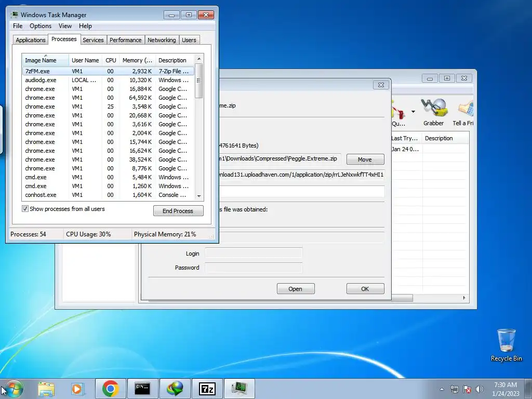Click the Description column header in IDM
The image size is (532, 399).
point(445,138)
